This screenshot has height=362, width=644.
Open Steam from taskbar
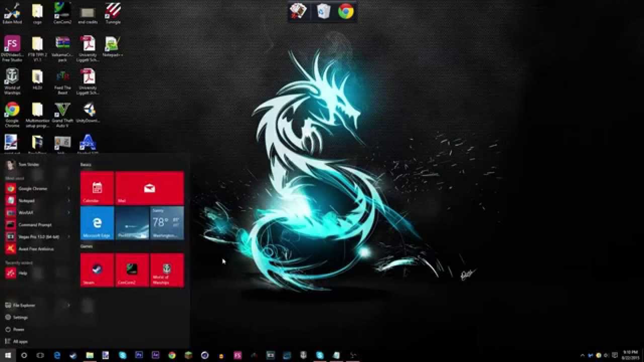(x=73, y=355)
